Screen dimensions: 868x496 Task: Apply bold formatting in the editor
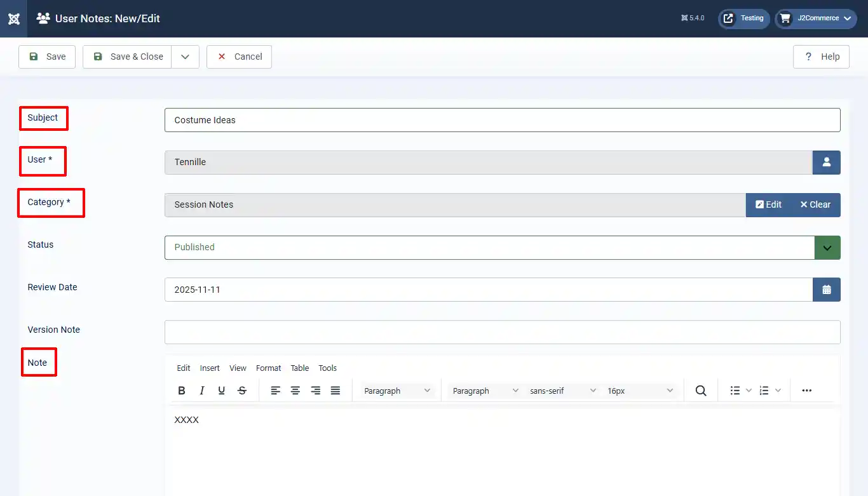click(182, 391)
